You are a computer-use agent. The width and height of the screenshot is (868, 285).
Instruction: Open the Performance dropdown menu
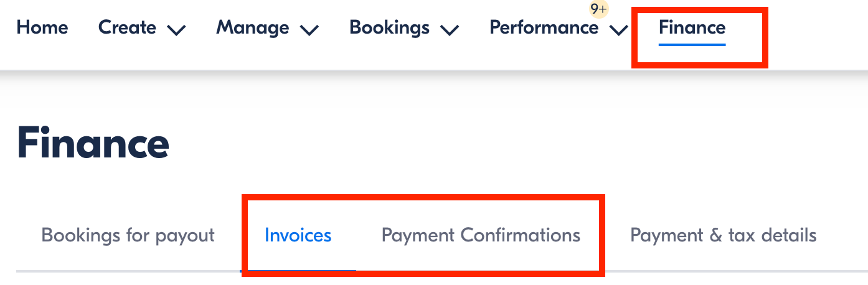coord(544,28)
